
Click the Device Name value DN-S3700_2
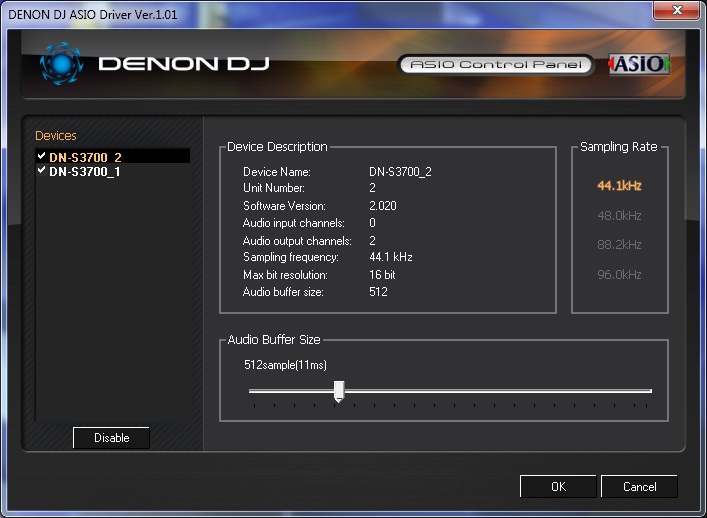(x=400, y=172)
